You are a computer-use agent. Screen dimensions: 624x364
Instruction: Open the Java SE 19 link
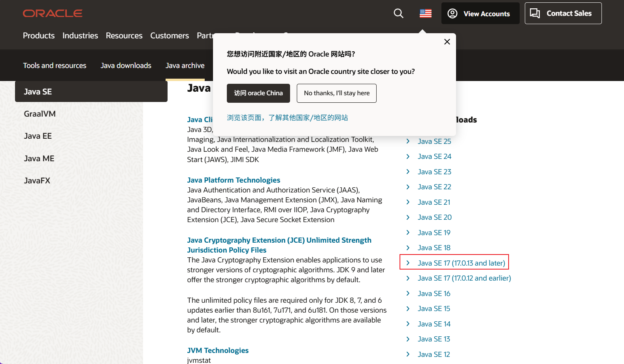[x=434, y=233]
